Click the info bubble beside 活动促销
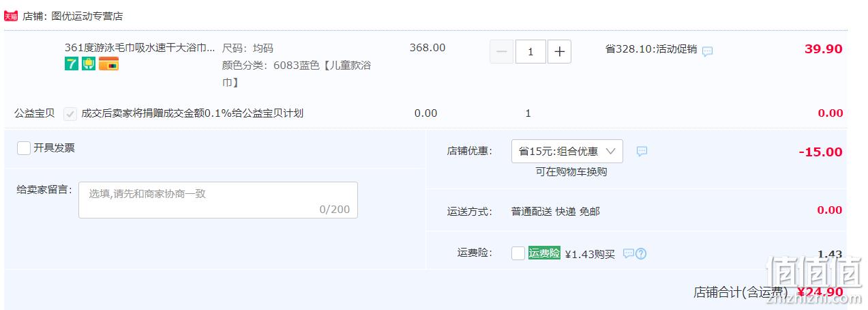Viewport: 868px width, 310px height. 708,51
